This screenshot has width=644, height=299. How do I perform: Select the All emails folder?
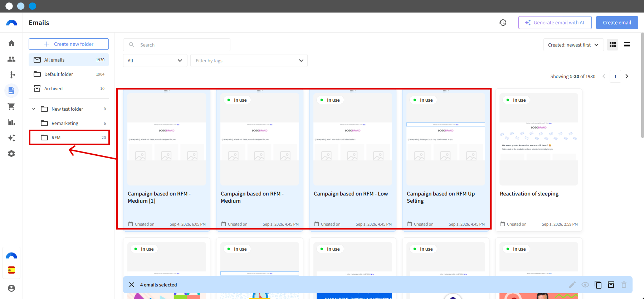click(69, 60)
